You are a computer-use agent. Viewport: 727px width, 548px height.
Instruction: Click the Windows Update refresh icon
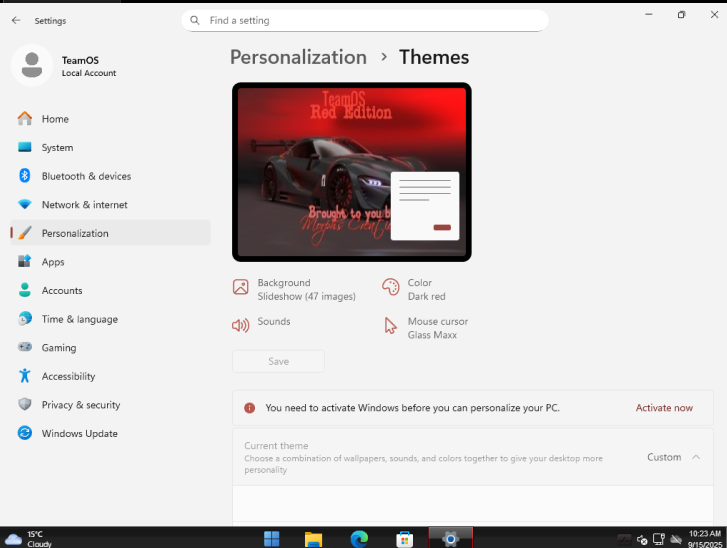coord(25,433)
